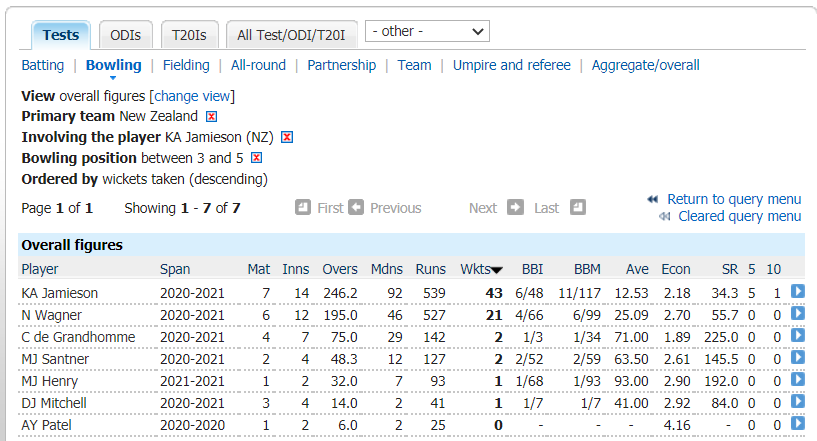Remove the Primary team New Zealand filter
The image size is (817, 441).
point(211,116)
